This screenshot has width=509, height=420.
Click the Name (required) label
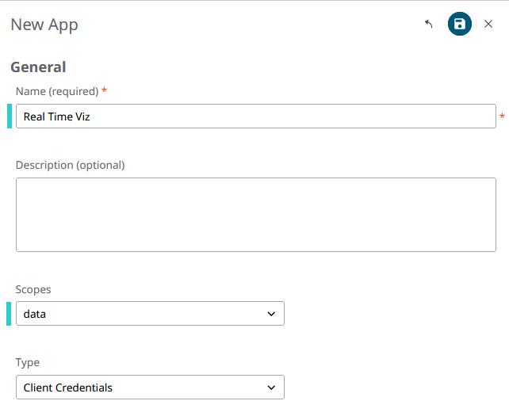(57, 91)
